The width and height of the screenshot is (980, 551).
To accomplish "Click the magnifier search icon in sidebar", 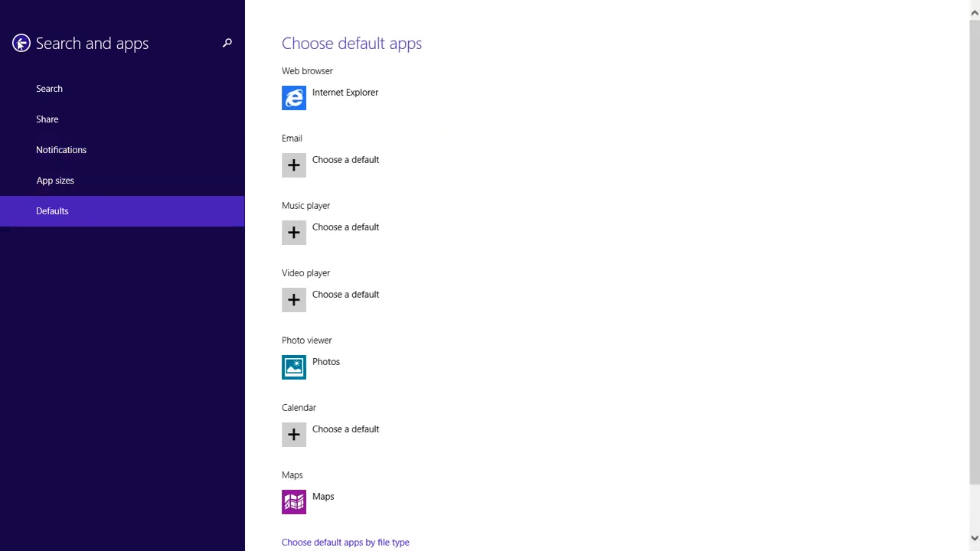I will click(x=227, y=44).
